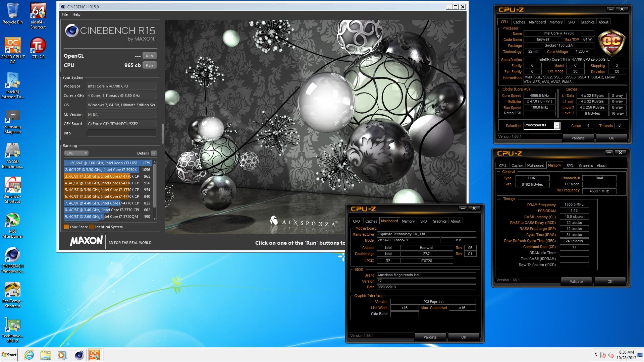Open the RealTemp Shortcut desktop icon
The width and height of the screenshot is (644, 362).
(x=12, y=295)
